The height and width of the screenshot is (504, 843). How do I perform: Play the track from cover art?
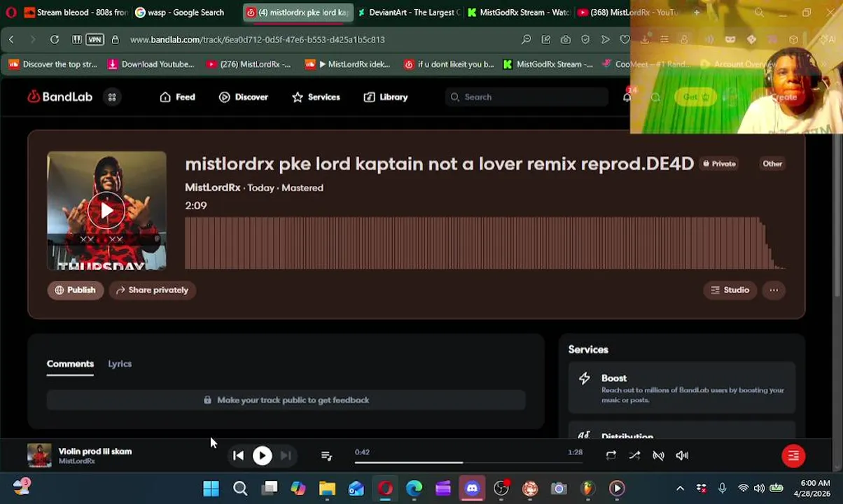coord(106,210)
